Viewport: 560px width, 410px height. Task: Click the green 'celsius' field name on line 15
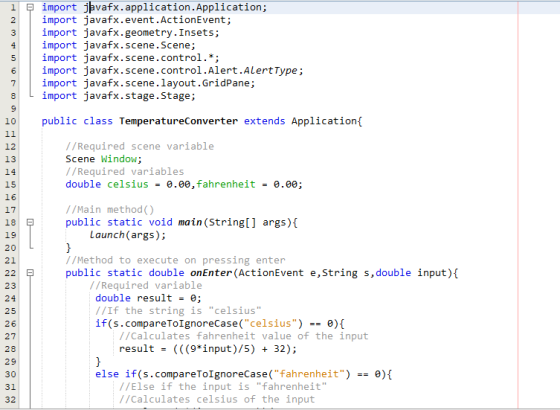[128, 184]
